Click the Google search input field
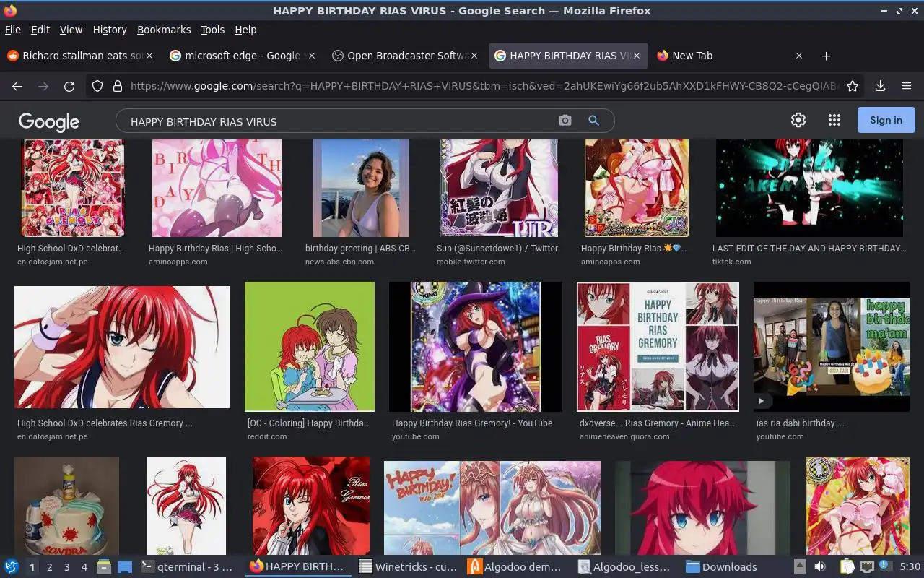This screenshot has height=578, width=924. tap(339, 121)
